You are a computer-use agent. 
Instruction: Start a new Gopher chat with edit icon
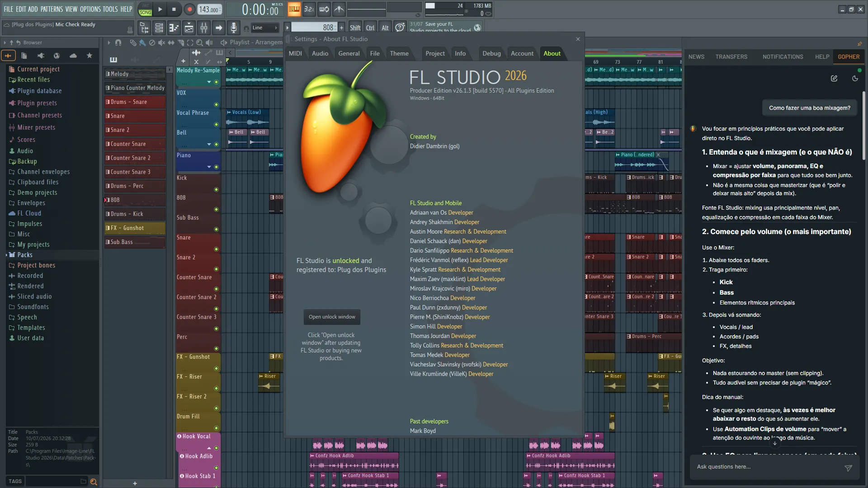[834, 78]
